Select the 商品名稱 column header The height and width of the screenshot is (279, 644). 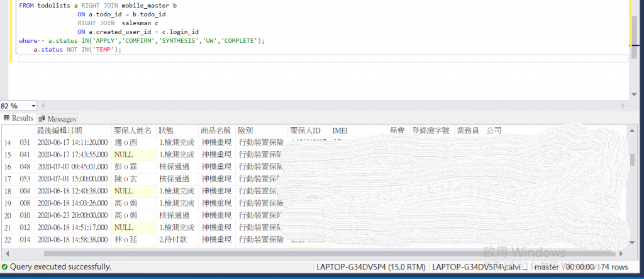pos(217,131)
